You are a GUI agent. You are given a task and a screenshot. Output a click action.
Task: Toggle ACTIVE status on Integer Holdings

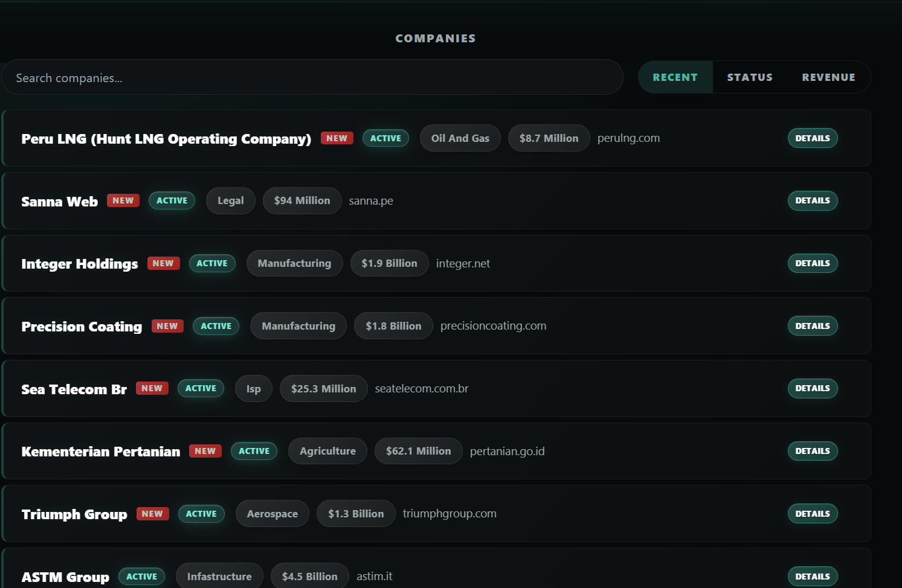[212, 263]
